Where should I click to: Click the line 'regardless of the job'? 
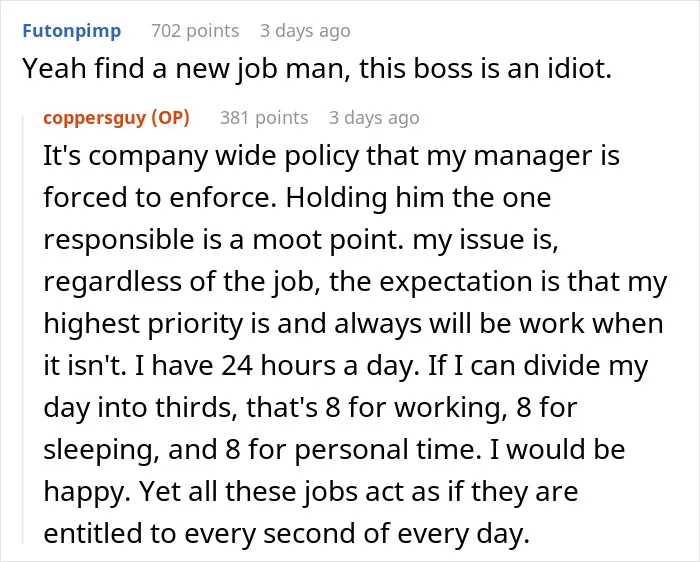pyautogui.click(x=355, y=282)
